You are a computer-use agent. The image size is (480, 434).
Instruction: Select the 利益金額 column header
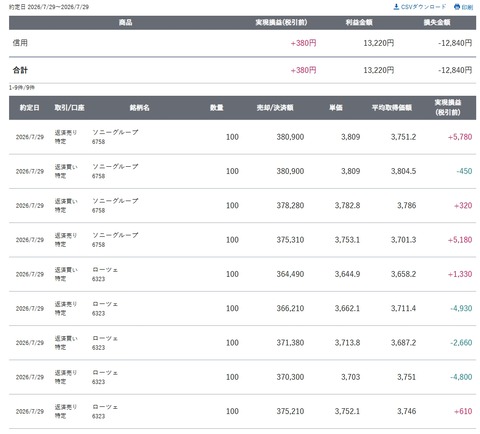point(359,22)
